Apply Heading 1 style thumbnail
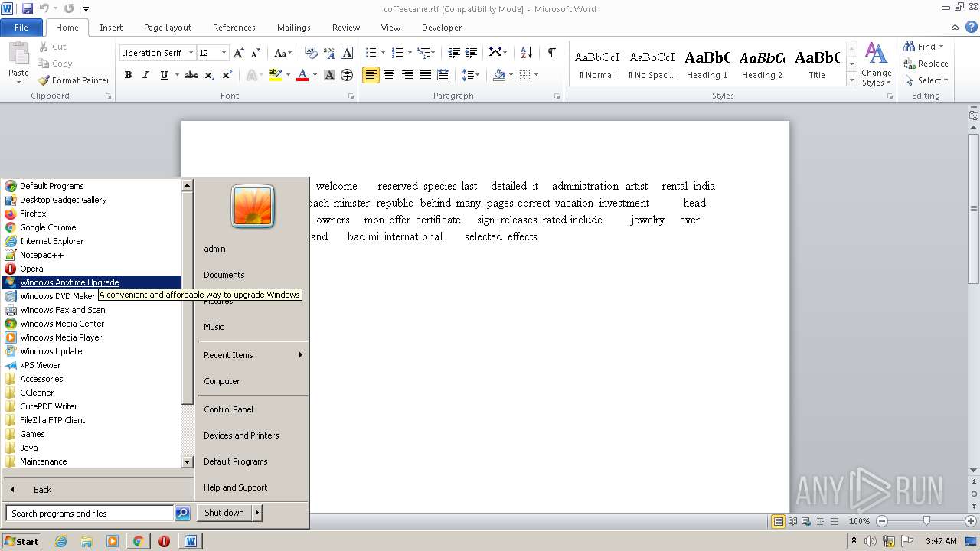 (x=707, y=64)
